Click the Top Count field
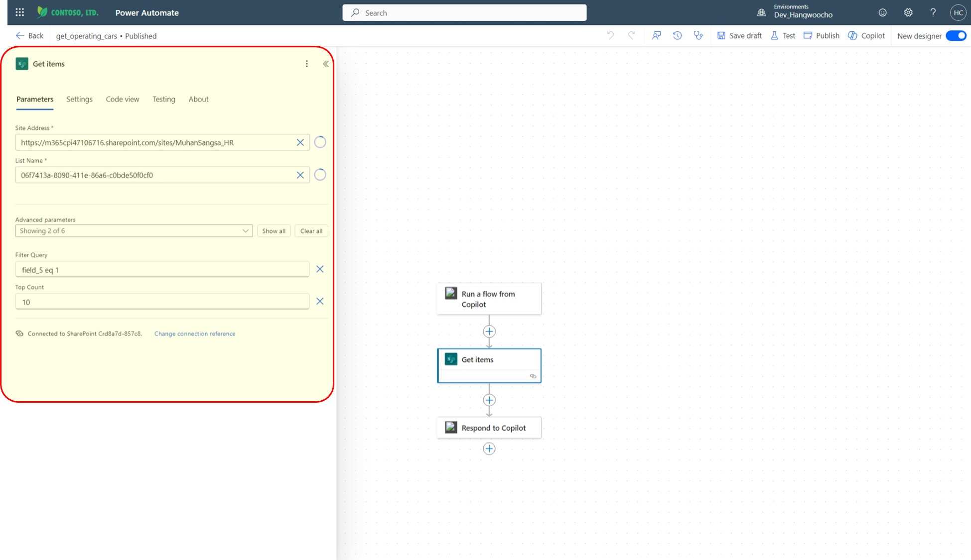The width and height of the screenshot is (971, 560). click(x=162, y=302)
